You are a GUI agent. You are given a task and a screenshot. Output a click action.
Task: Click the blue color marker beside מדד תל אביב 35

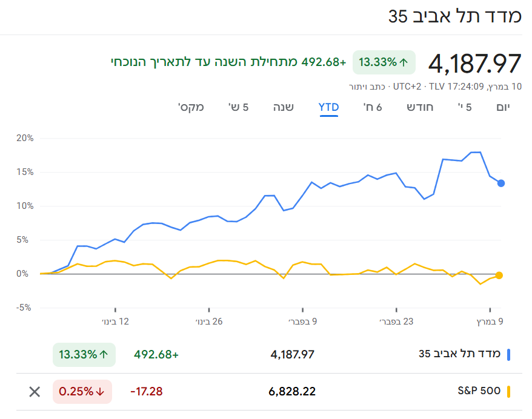click(508, 354)
